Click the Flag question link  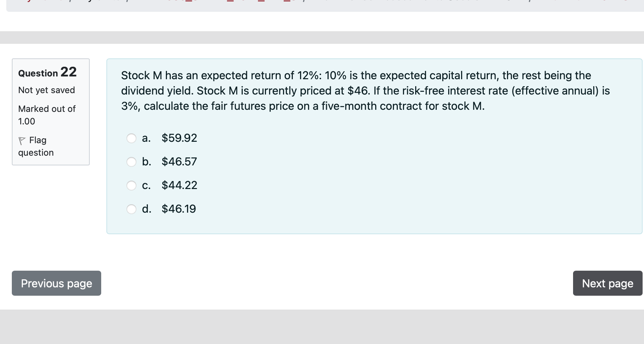[36, 146]
